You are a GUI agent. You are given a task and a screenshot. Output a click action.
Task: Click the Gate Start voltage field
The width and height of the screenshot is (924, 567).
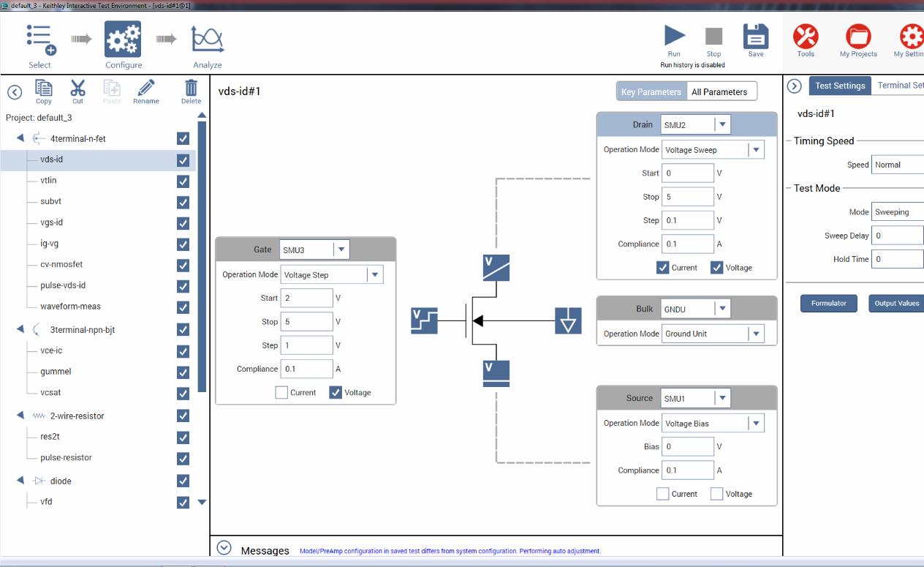pos(307,298)
